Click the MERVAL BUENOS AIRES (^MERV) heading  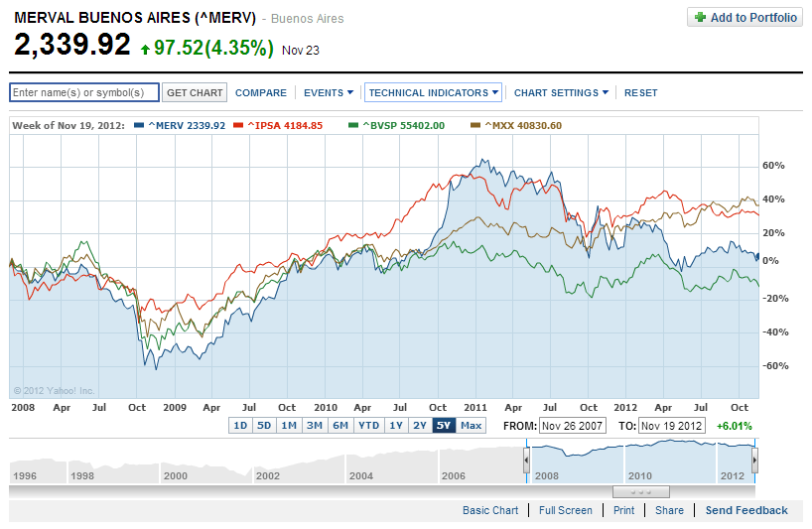(135, 18)
